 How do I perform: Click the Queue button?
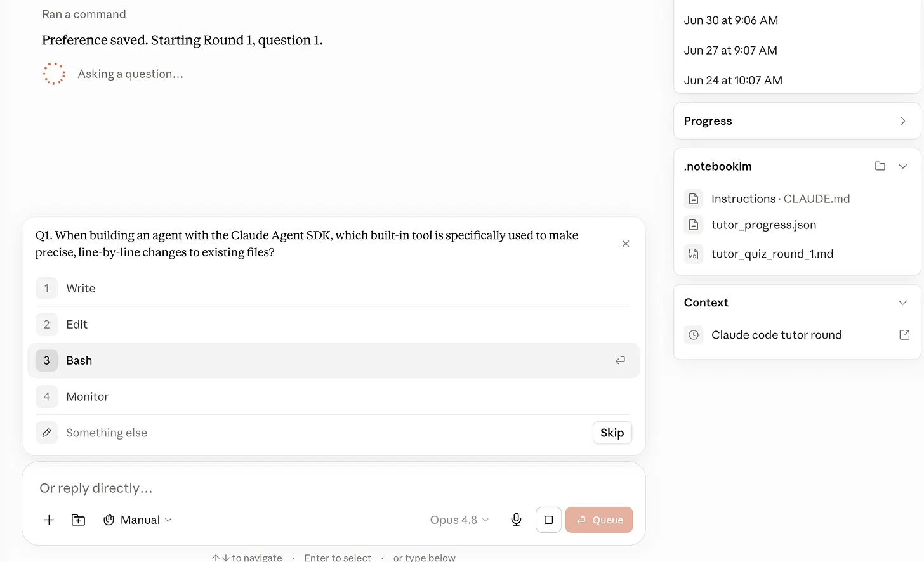[x=599, y=520]
